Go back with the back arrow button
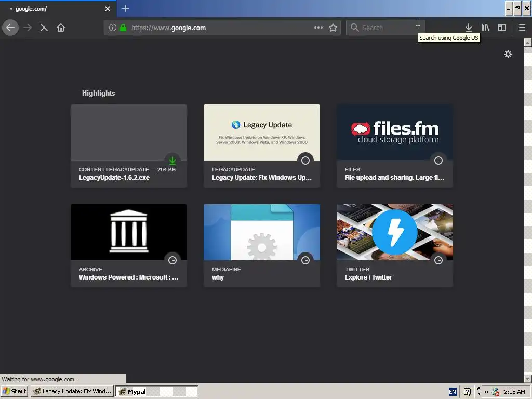 [x=10, y=28]
